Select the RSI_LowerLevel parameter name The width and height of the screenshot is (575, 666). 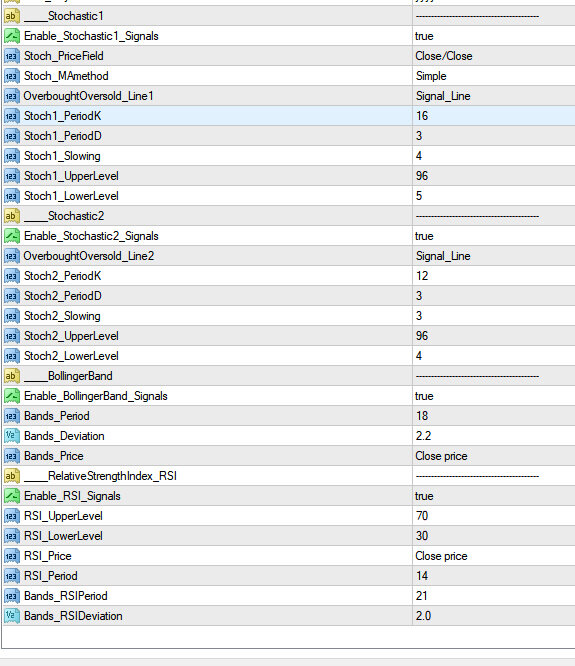tap(63, 536)
